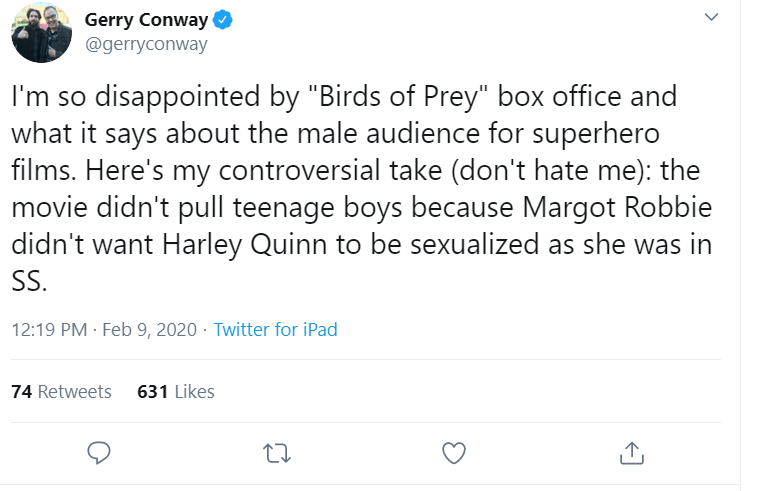This screenshot has width=758, height=491.
Task: Expand the tweet options chevron
Action: [x=711, y=17]
